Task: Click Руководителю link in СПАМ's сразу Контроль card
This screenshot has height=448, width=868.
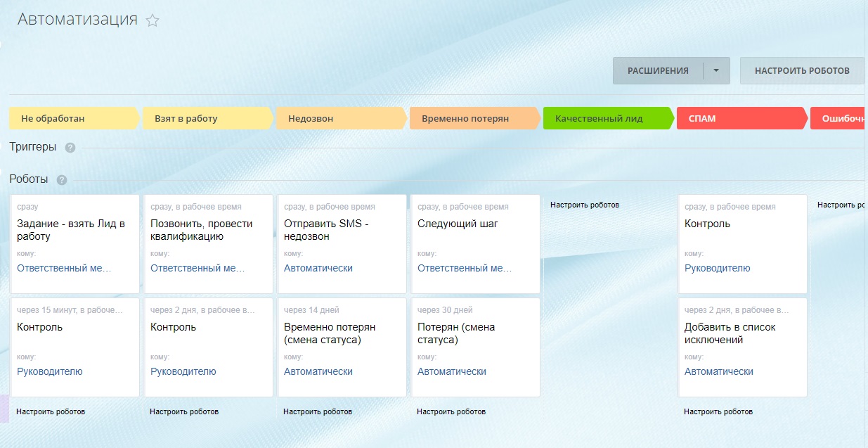Action: [x=718, y=268]
